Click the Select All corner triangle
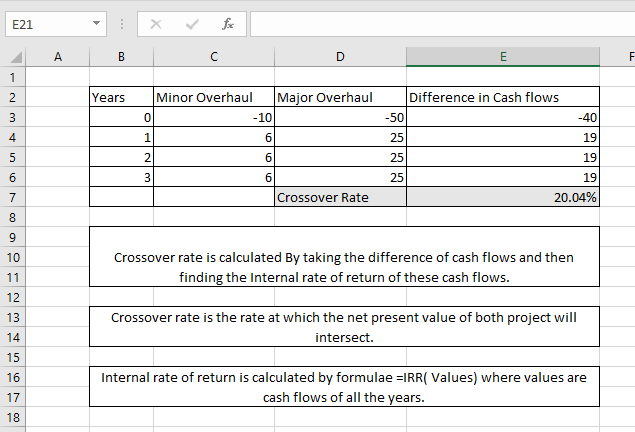 click(14, 59)
